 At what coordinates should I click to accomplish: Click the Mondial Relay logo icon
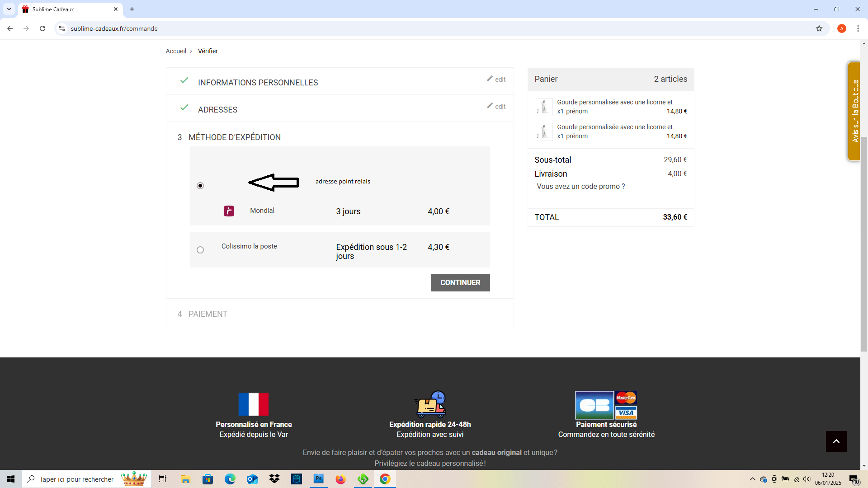[x=229, y=211]
